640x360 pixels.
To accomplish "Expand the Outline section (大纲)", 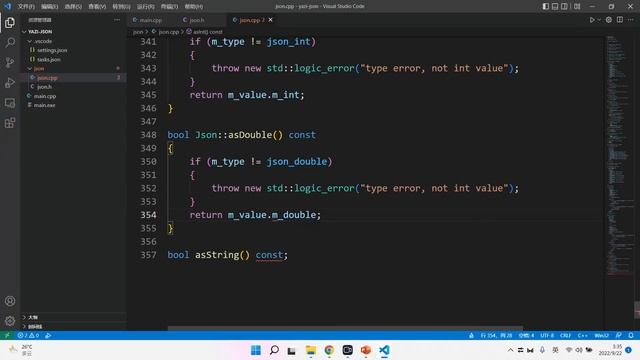I will (x=73, y=317).
